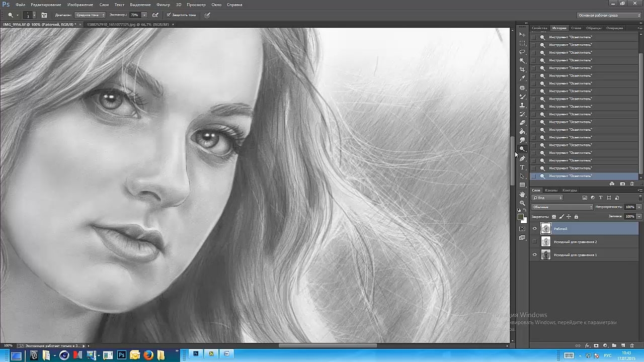Screen dimensions: 644x362
Task: Select the Crop tool
Action: click(522, 69)
